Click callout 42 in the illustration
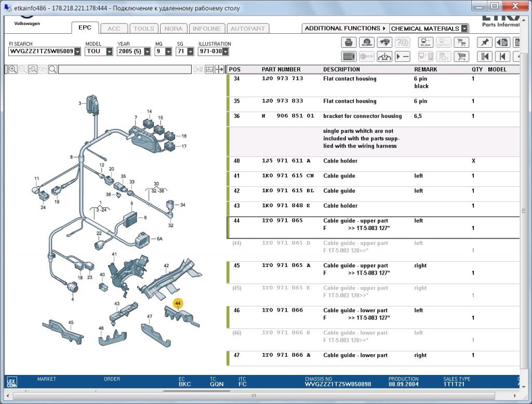Screen dimensions: 532x404 coord(166,265)
